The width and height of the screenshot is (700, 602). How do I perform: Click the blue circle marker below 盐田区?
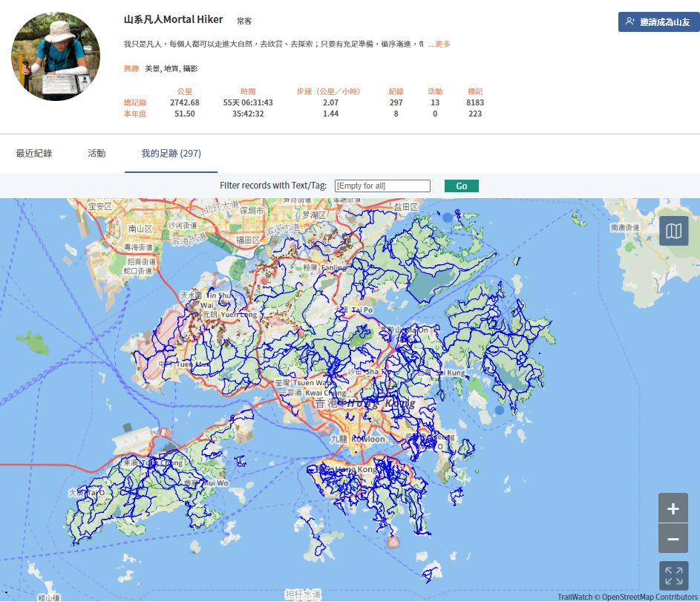click(446, 218)
